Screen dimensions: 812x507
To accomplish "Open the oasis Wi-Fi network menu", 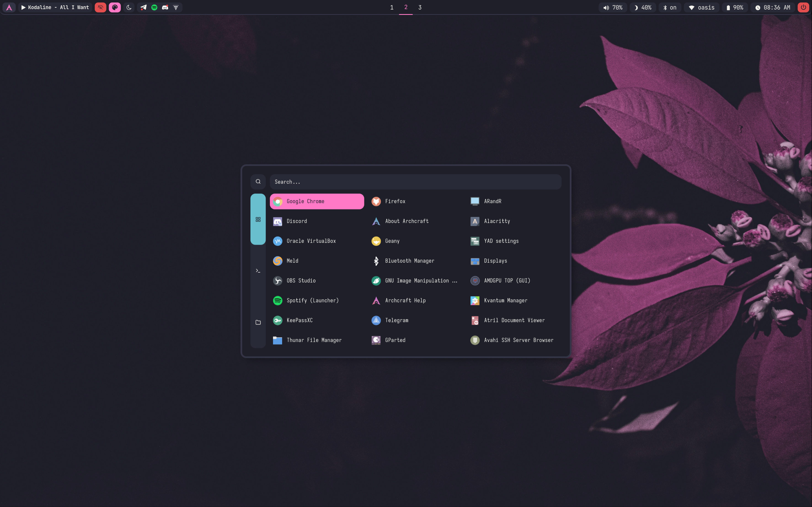I will 702,7.
